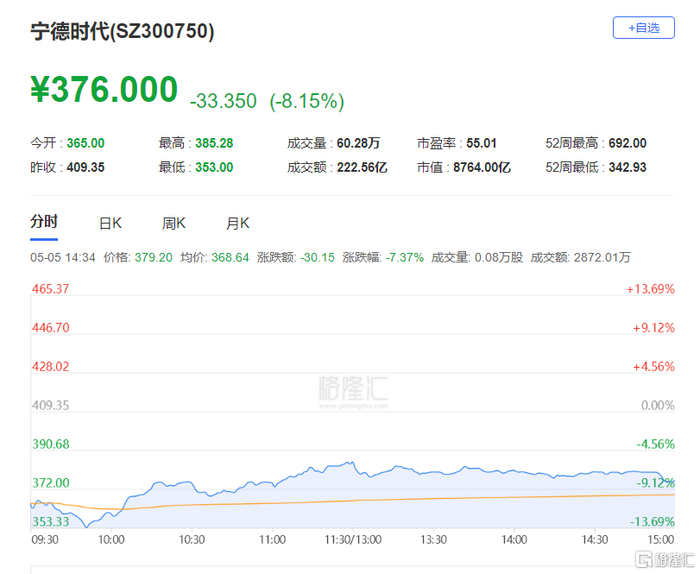The width and height of the screenshot is (700, 574).
Task: Click the y-axis label 353.33
Action: coord(50,522)
